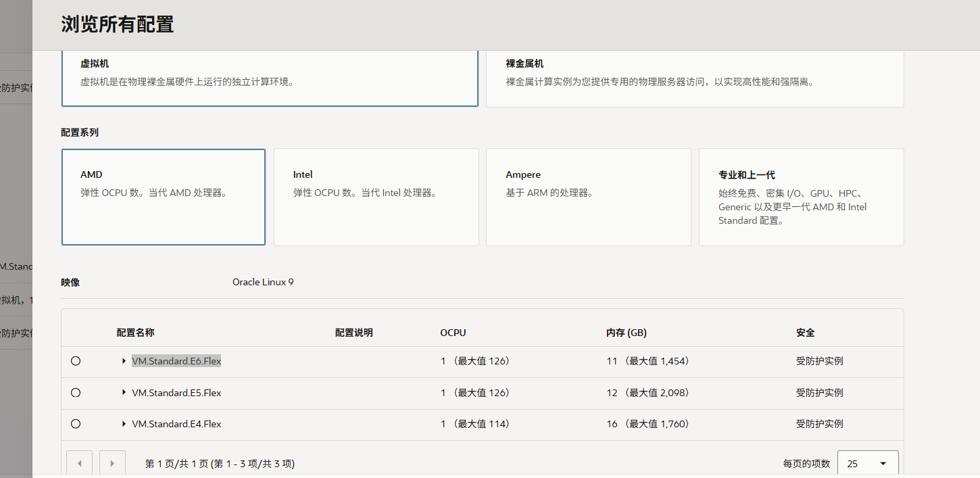Click memory cell 11 (最大值 1,454)
This screenshot has width=980, height=478.
point(650,361)
